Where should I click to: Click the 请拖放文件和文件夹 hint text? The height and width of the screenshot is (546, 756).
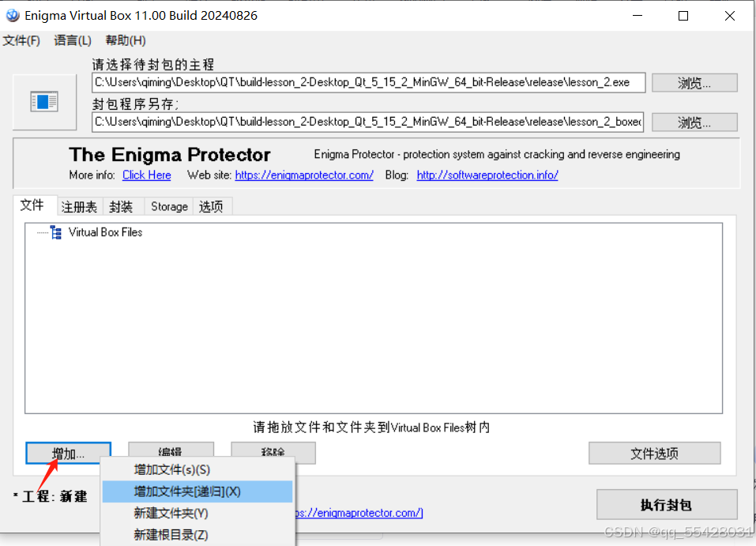[x=371, y=427]
